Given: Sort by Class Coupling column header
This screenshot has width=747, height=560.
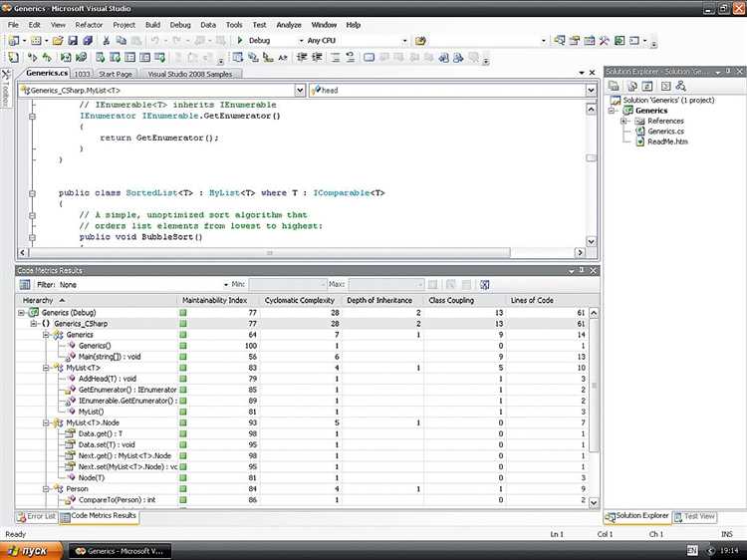Looking at the screenshot, I should click(x=465, y=300).
